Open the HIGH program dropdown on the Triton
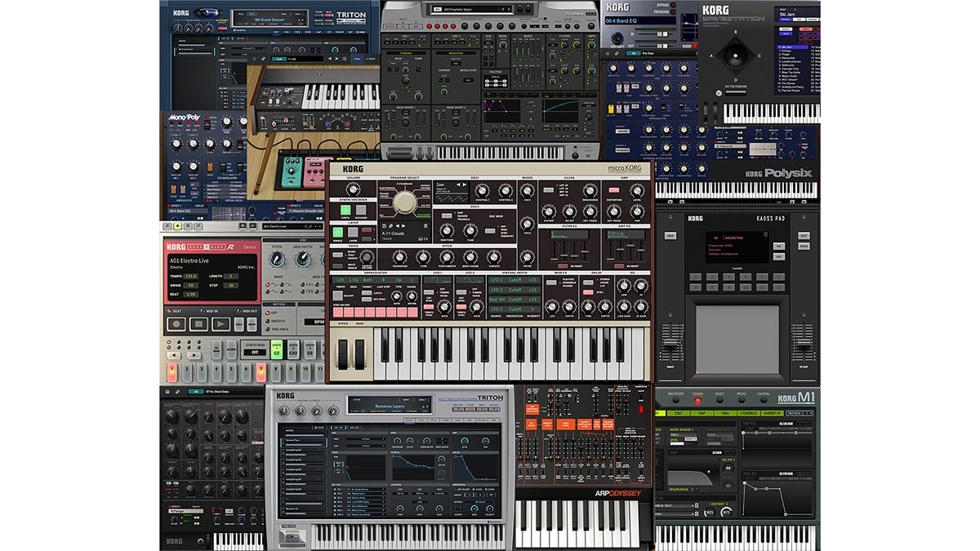The image size is (980, 551). point(363,440)
